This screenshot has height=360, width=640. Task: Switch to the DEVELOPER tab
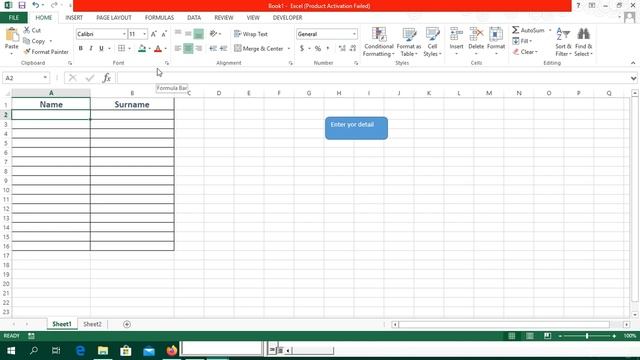point(287,18)
